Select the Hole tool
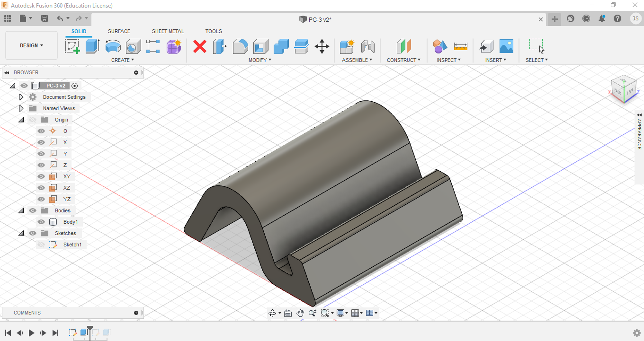The height and width of the screenshot is (341, 644). (x=133, y=46)
